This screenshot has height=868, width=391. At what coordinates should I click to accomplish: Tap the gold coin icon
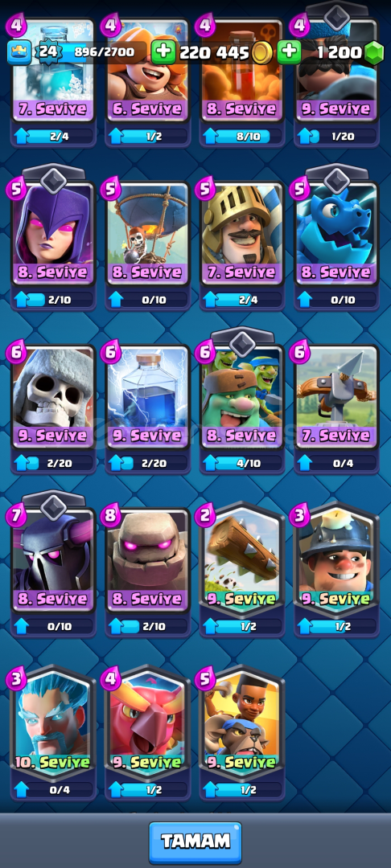click(261, 52)
